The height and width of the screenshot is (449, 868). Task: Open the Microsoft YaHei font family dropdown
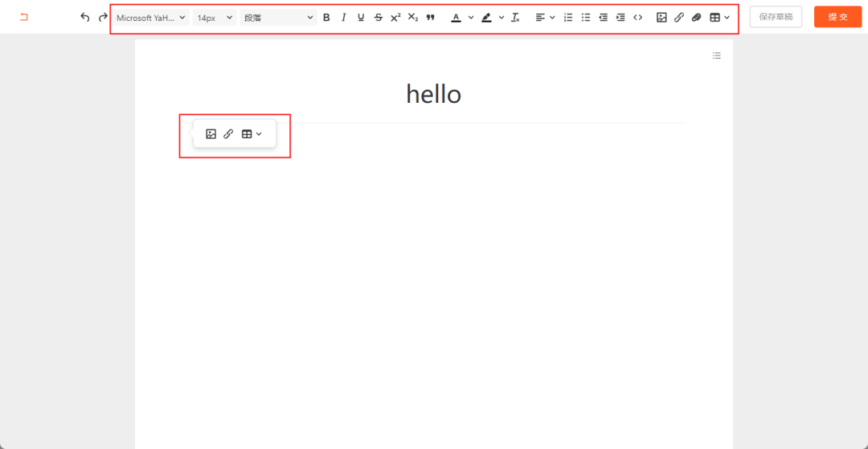click(151, 18)
